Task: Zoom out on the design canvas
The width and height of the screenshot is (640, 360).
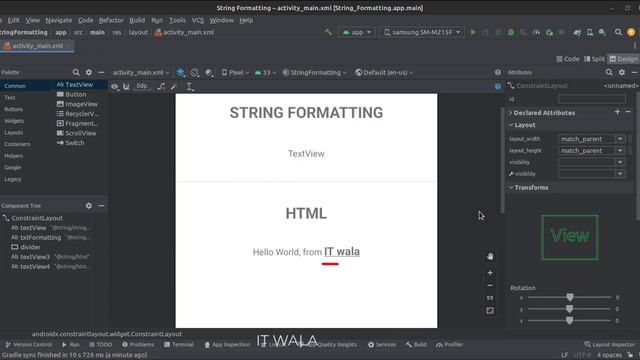Action: pyautogui.click(x=490, y=285)
